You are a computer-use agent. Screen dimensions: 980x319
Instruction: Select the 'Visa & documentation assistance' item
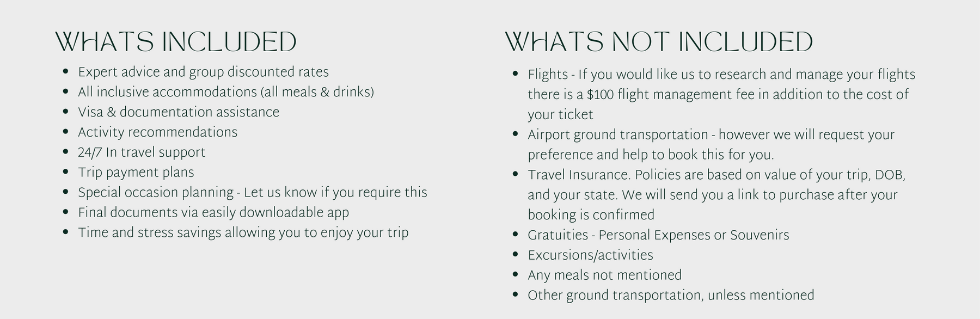[179, 112]
